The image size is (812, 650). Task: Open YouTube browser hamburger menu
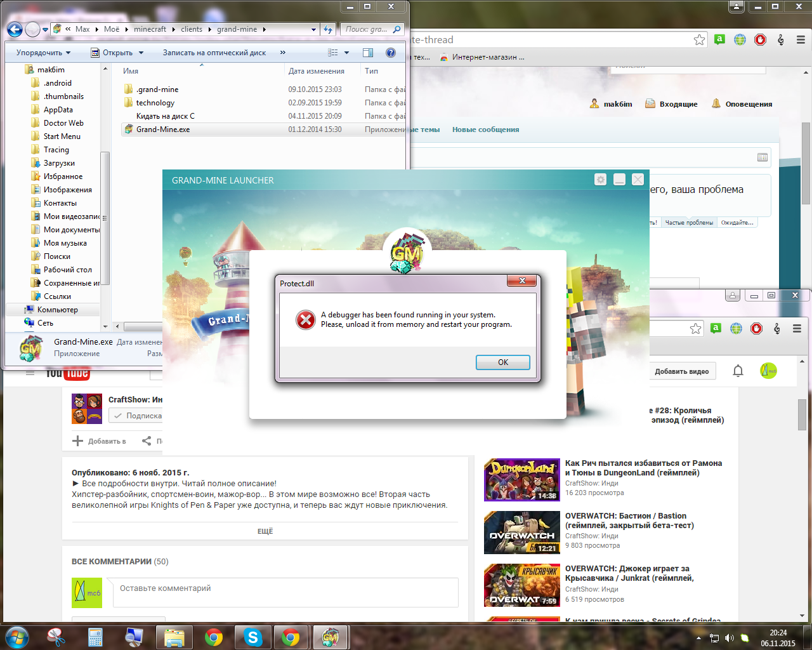tap(797, 328)
